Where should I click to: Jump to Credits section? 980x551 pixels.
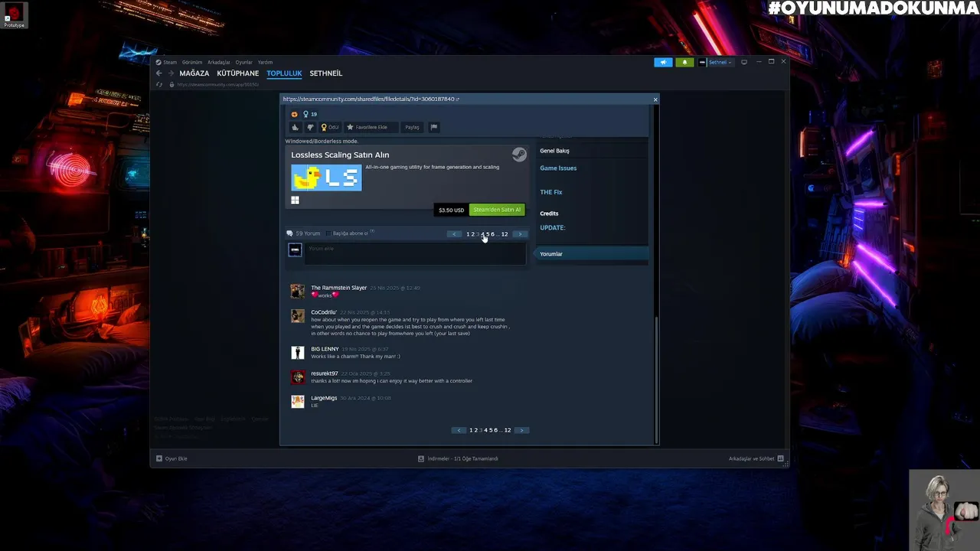click(549, 214)
